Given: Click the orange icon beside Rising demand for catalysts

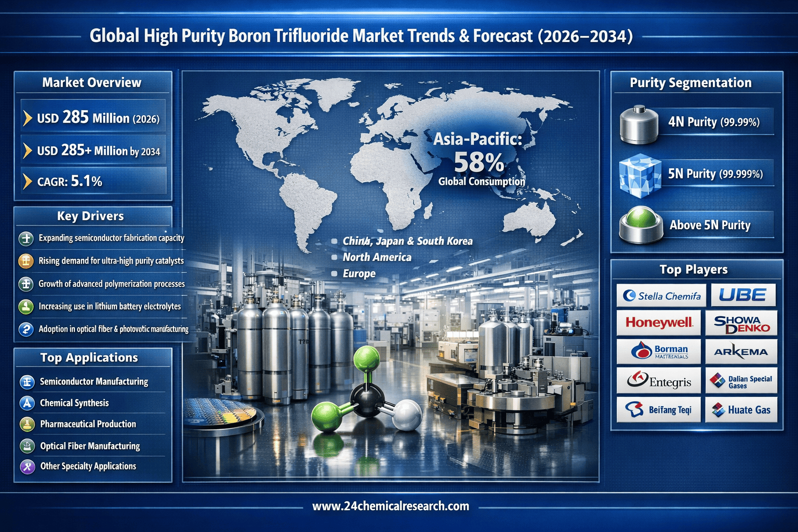Looking at the screenshot, I should pos(26,261).
